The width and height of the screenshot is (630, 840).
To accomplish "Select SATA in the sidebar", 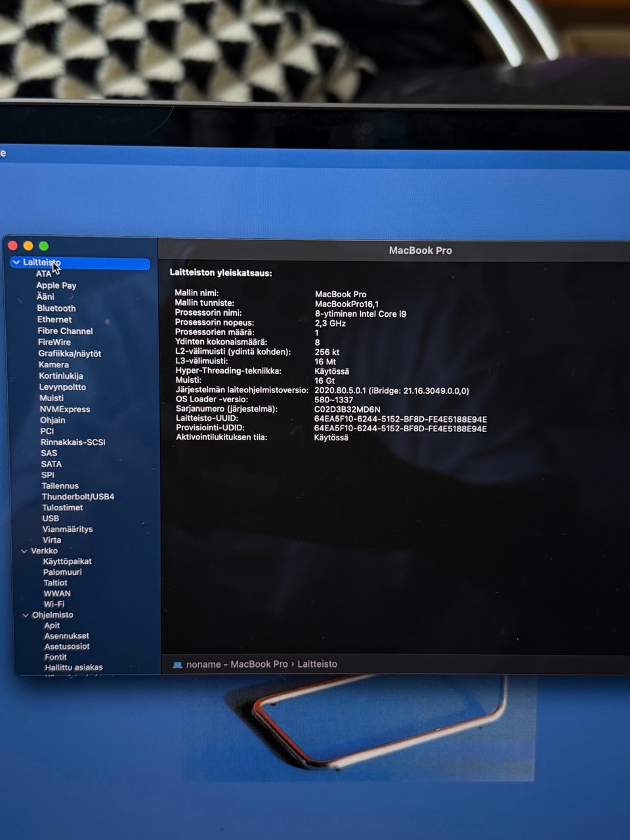I will click(x=51, y=464).
